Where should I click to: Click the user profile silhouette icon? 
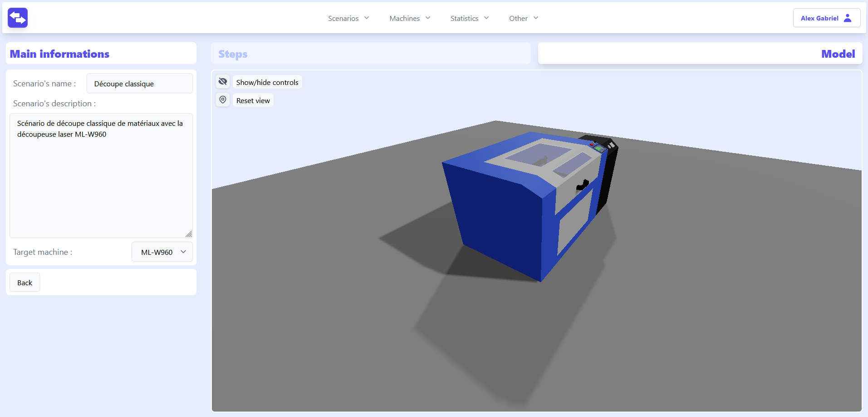(x=847, y=18)
